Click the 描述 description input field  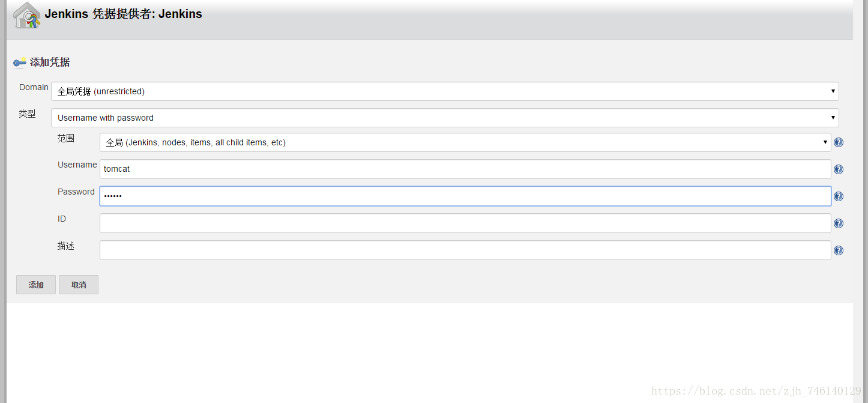pyautogui.click(x=465, y=250)
